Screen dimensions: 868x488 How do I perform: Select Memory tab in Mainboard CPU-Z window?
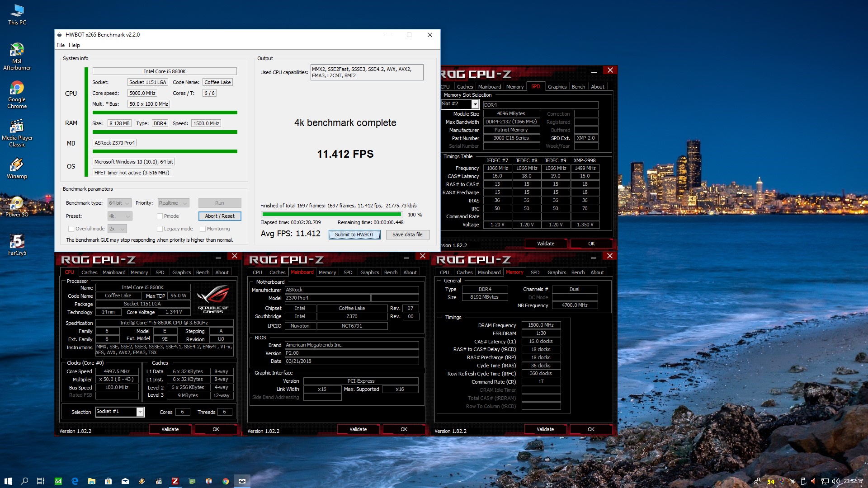coord(327,272)
